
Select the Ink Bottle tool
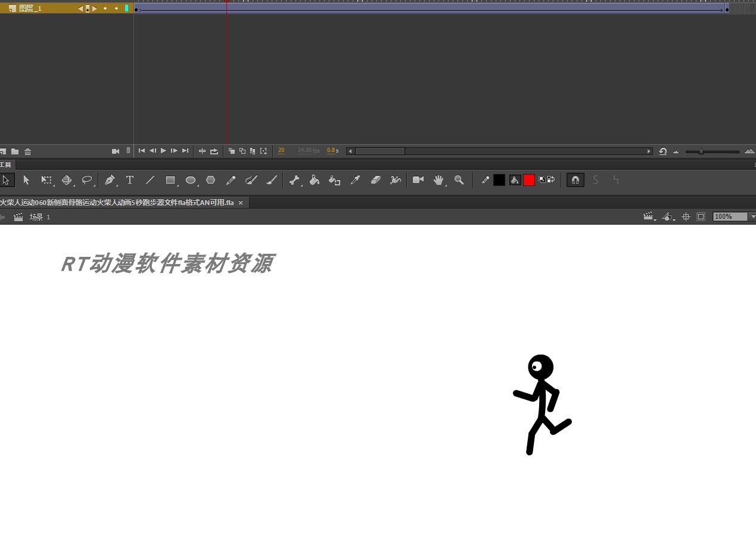pyautogui.click(x=335, y=180)
